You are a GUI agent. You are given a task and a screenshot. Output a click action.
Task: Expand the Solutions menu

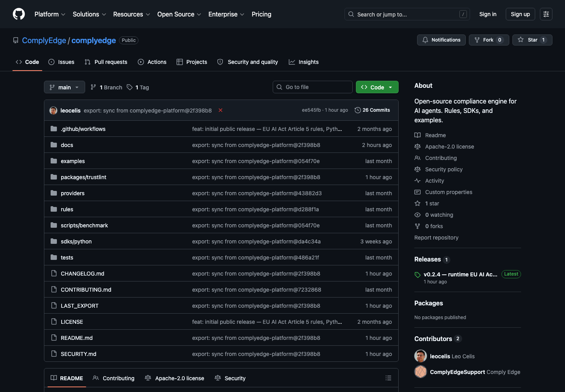tap(89, 14)
